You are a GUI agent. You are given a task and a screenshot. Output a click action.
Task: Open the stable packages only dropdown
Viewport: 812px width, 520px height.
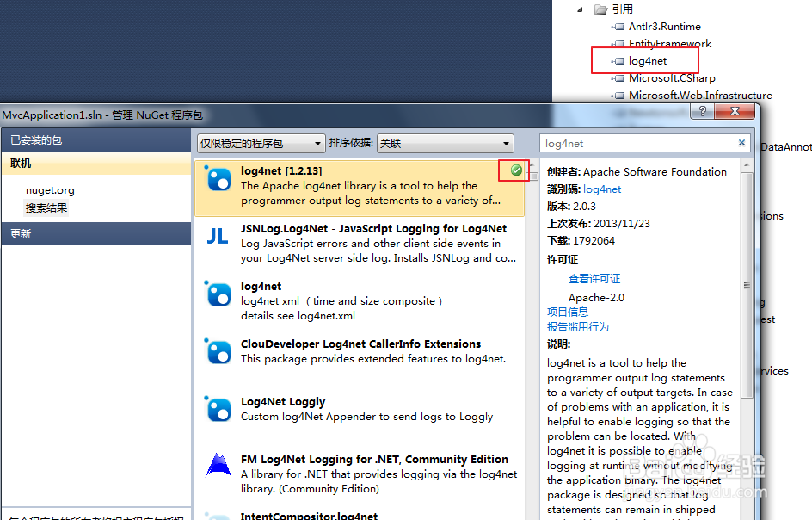tap(261, 143)
